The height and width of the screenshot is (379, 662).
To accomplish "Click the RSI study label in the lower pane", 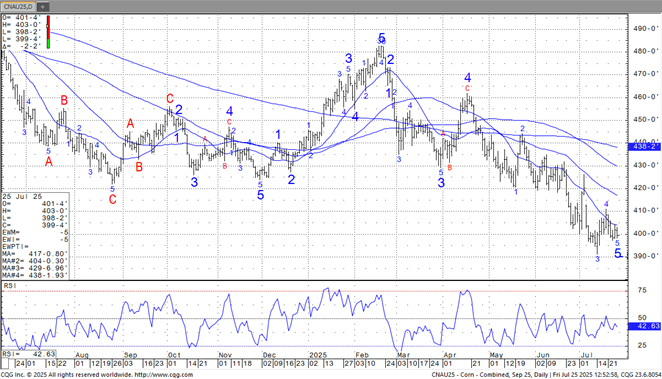I will pyautogui.click(x=10, y=286).
